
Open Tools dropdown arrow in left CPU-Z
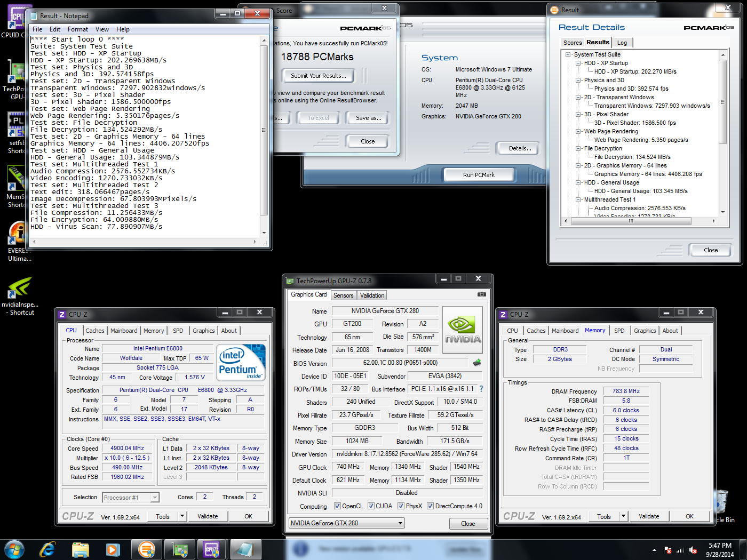(x=182, y=516)
